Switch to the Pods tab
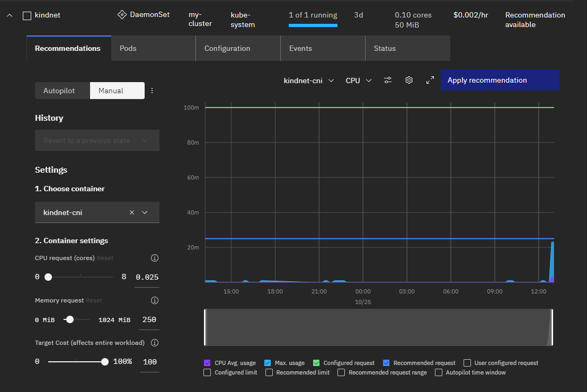587x392 pixels. pyautogui.click(x=128, y=48)
